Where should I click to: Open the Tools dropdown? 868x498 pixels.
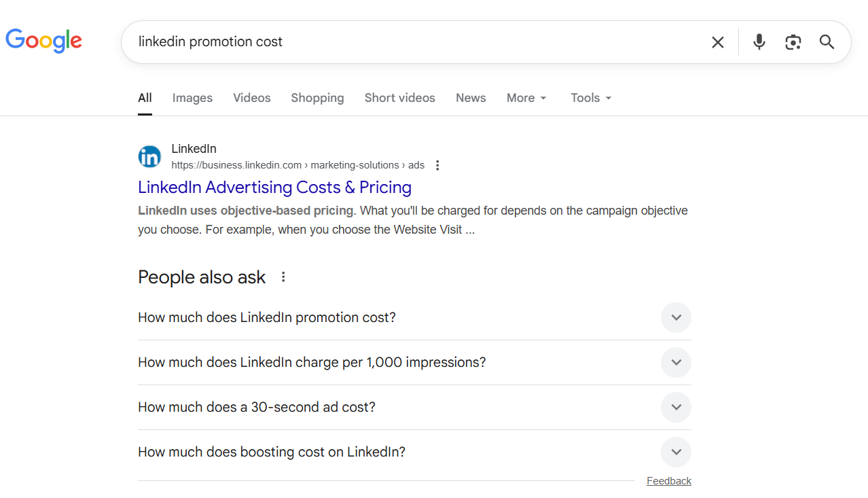click(x=591, y=98)
